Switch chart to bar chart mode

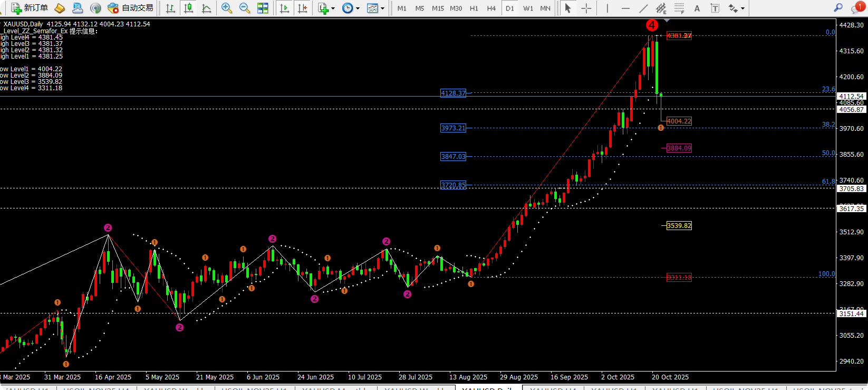(x=170, y=8)
